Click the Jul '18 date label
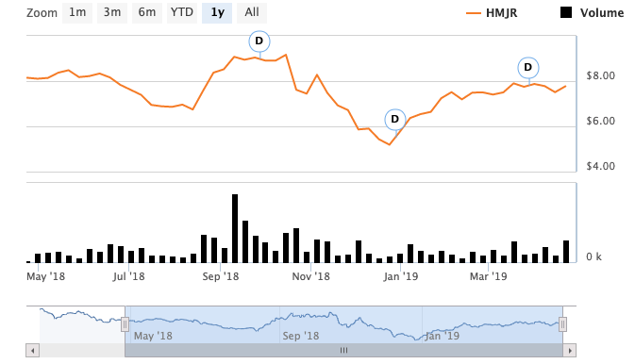This screenshot has width=635, height=364. pos(128,276)
